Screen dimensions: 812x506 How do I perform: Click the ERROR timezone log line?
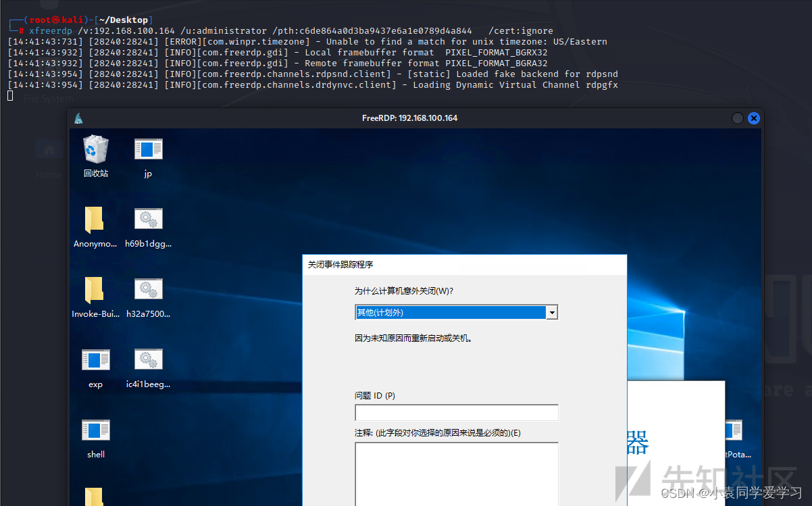307,42
